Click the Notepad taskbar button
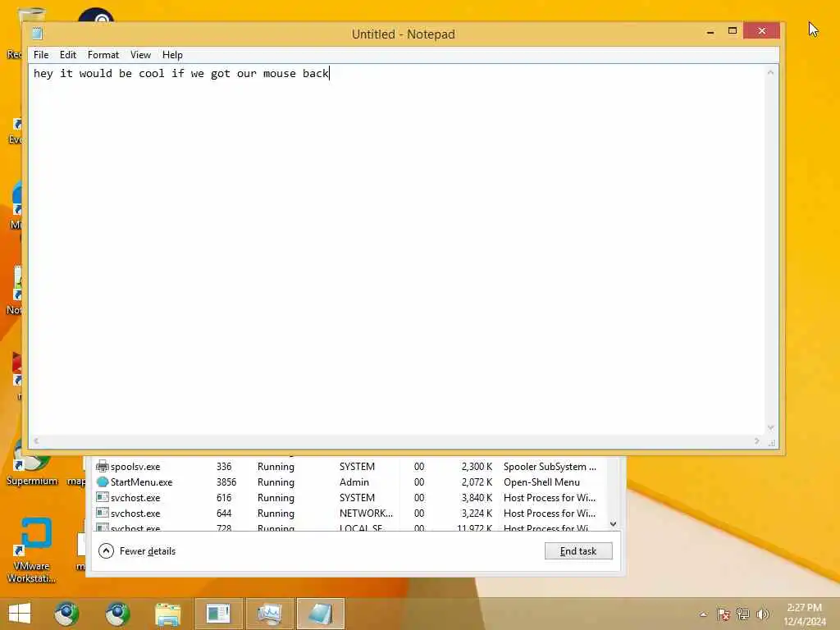 point(321,614)
